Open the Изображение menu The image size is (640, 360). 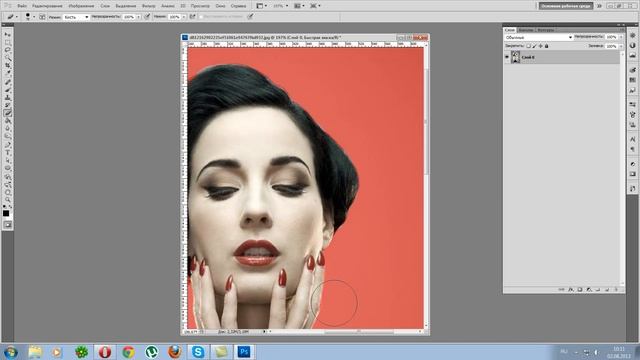tap(81, 6)
